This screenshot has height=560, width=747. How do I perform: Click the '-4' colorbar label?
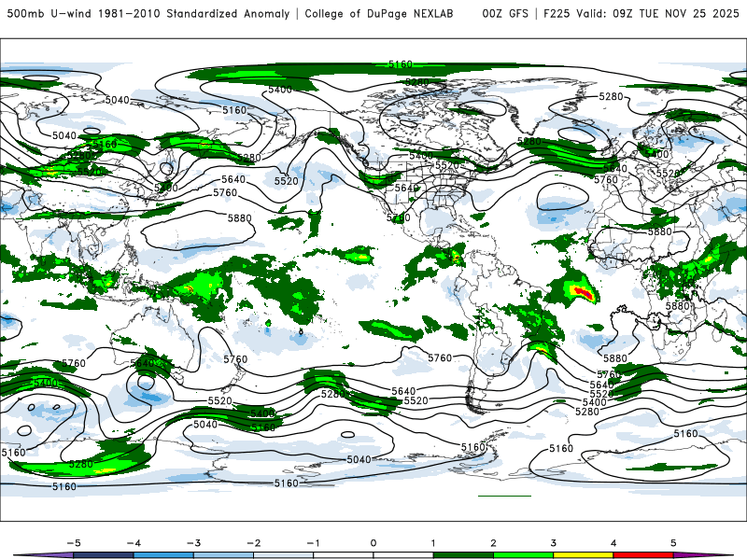coord(134,543)
